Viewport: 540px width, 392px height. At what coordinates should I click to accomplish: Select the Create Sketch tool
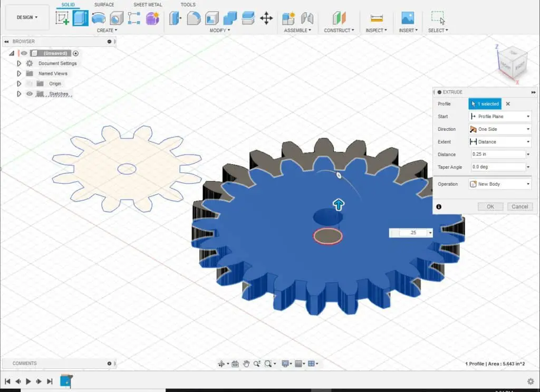point(62,18)
